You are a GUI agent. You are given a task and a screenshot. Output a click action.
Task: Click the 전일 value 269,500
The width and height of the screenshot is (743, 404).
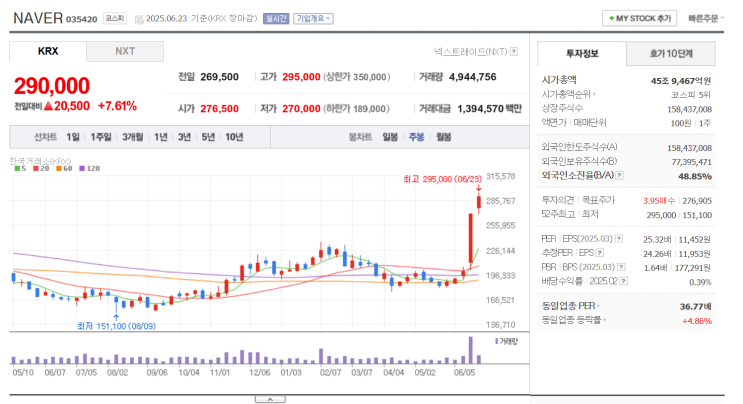click(219, 77)
